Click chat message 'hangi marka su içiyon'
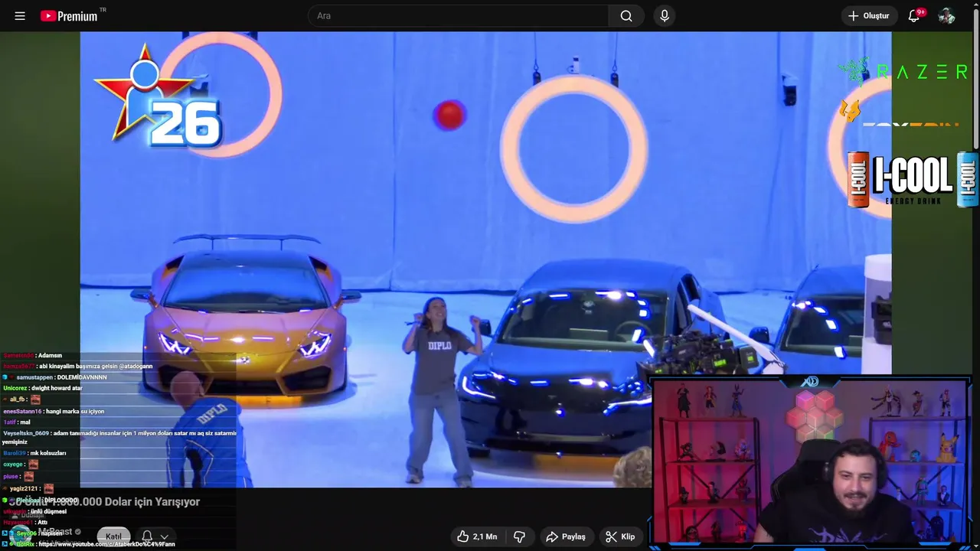This screenshot has height=551, width=980. pos(75,411)
